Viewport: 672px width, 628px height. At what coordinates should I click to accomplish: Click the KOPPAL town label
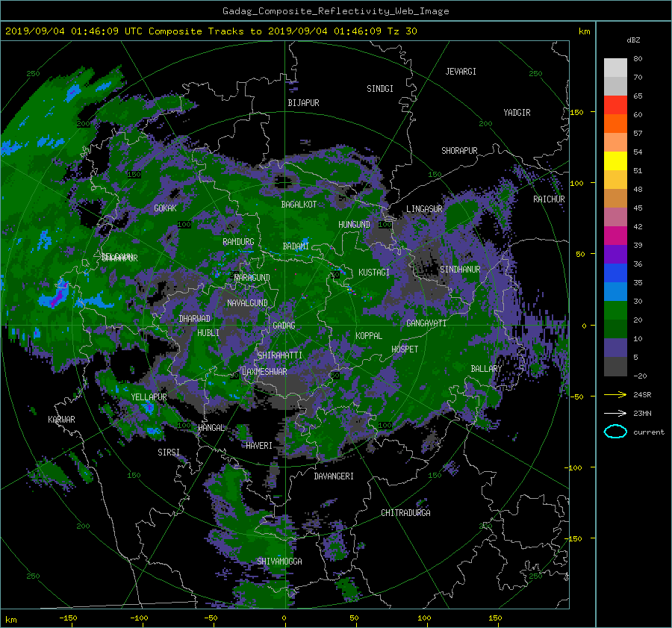point(369,336)
